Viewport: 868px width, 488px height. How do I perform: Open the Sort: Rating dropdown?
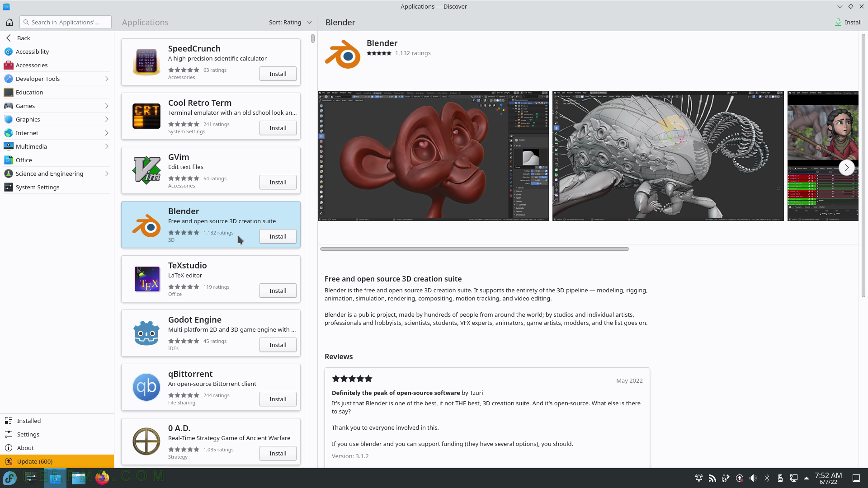pos(290,22)
